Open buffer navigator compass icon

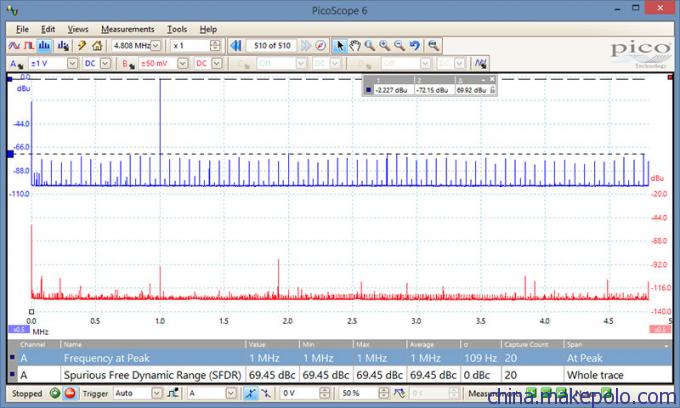point(320,46)
